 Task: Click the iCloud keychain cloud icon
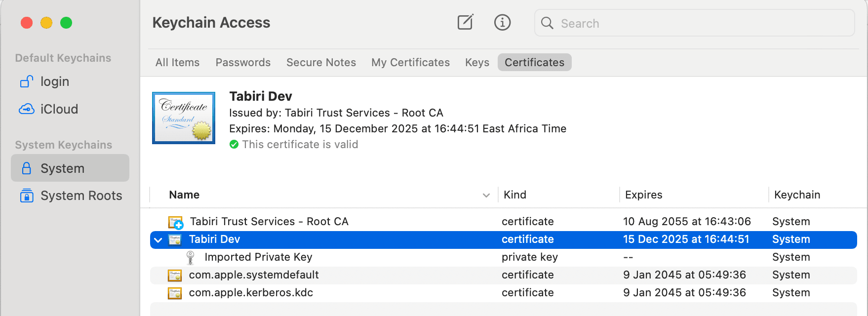point(26,109)
